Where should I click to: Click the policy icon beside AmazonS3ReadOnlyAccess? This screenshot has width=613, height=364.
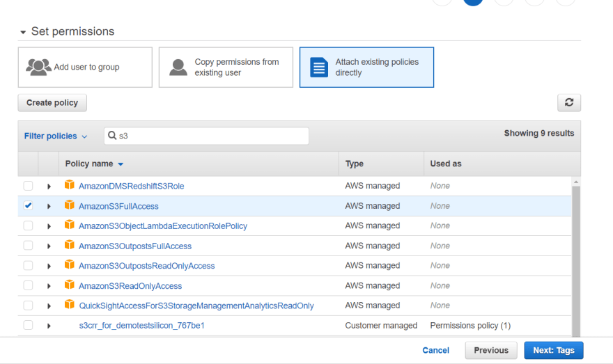tap(70, 285)
